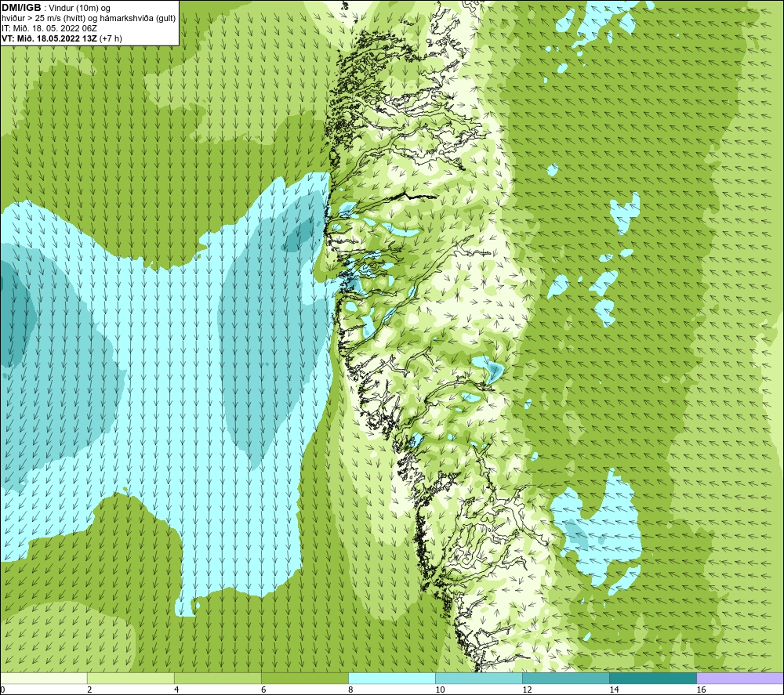Screen dimensions: 784x695
Task: Click the legend scale label '12'
Action: (x=527, y=690)
